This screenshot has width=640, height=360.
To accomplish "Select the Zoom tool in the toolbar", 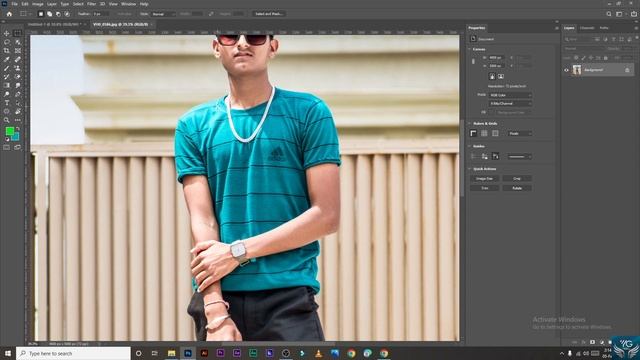I will 7,120.
